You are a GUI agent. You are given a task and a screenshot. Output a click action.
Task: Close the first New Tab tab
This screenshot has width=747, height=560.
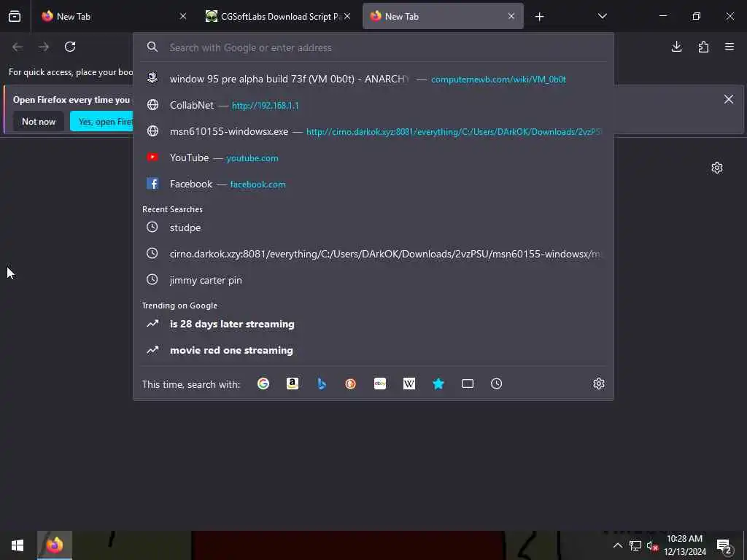[183, 16]
